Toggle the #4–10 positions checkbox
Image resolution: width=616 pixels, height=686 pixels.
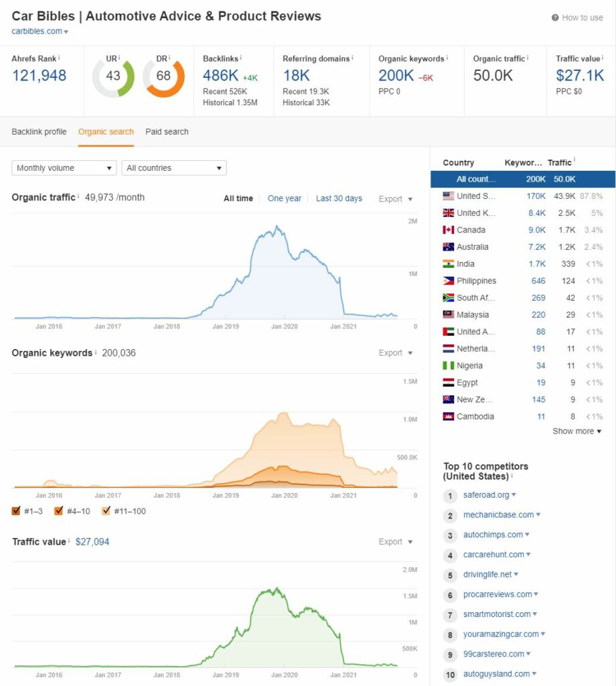58,510
